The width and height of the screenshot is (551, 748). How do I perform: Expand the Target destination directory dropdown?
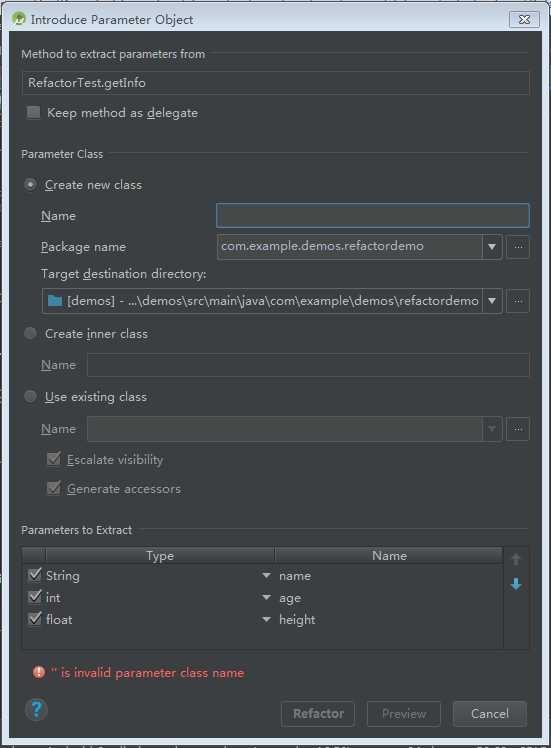492,301
